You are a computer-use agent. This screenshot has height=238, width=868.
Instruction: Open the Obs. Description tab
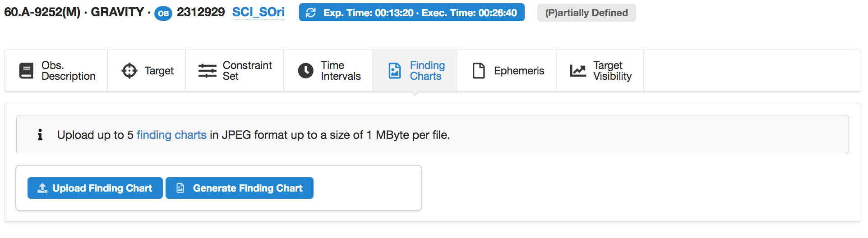coord(56,71)
